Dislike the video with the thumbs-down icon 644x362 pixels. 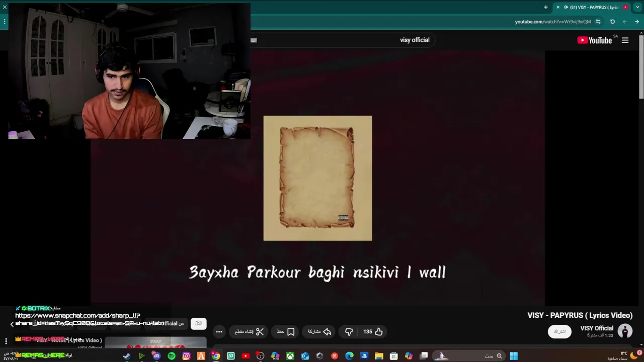point(349,331)
